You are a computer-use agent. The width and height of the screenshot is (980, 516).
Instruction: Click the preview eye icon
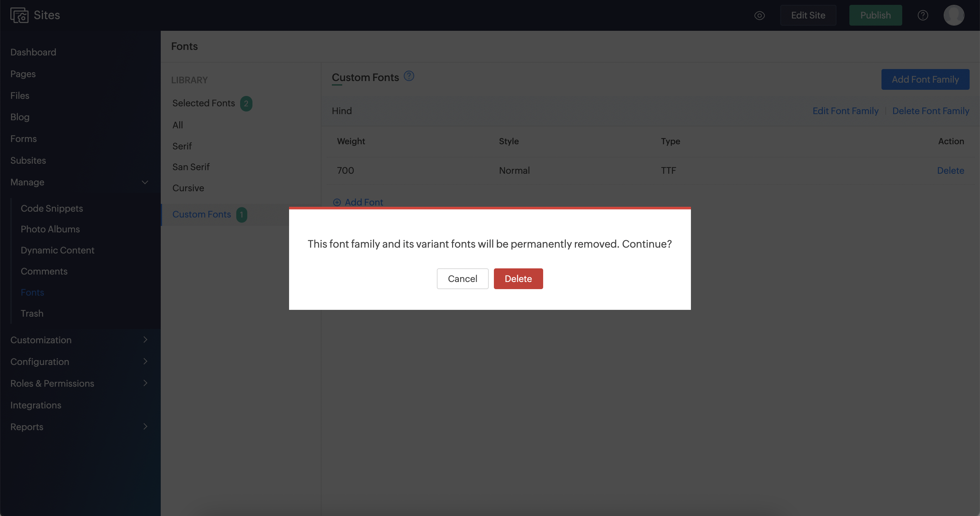[x=759, y=16]
